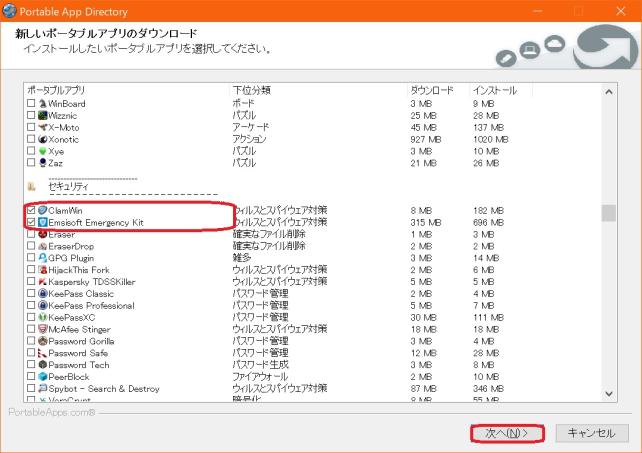Check the WinBoard checkbox
Screen dimensions: 642x453
(x=31, y=103)
